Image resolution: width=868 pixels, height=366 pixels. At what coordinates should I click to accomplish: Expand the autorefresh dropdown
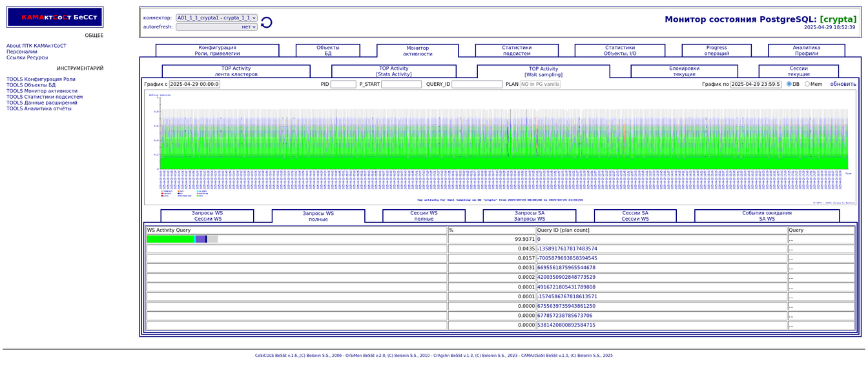(x=216, y=27)
